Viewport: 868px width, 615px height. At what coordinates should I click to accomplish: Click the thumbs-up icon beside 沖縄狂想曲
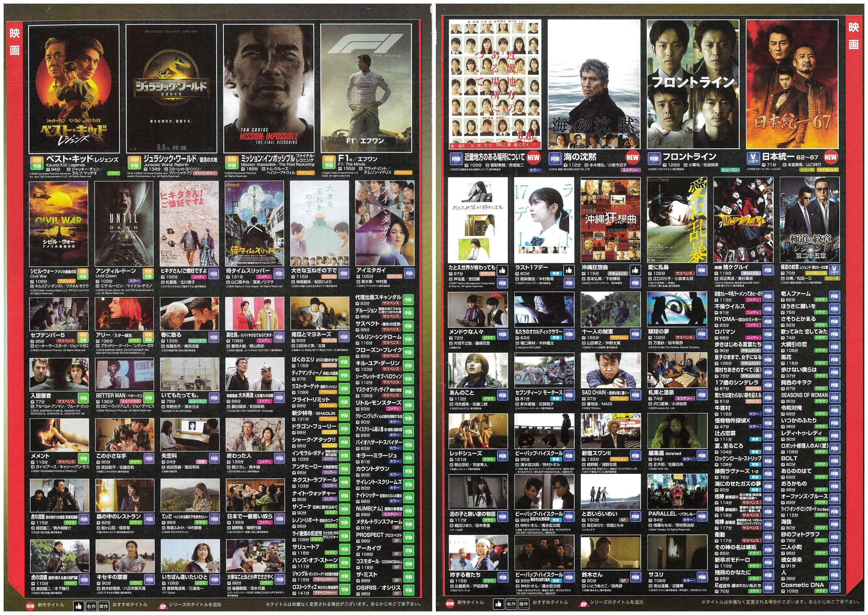click(x=635, y=270)
